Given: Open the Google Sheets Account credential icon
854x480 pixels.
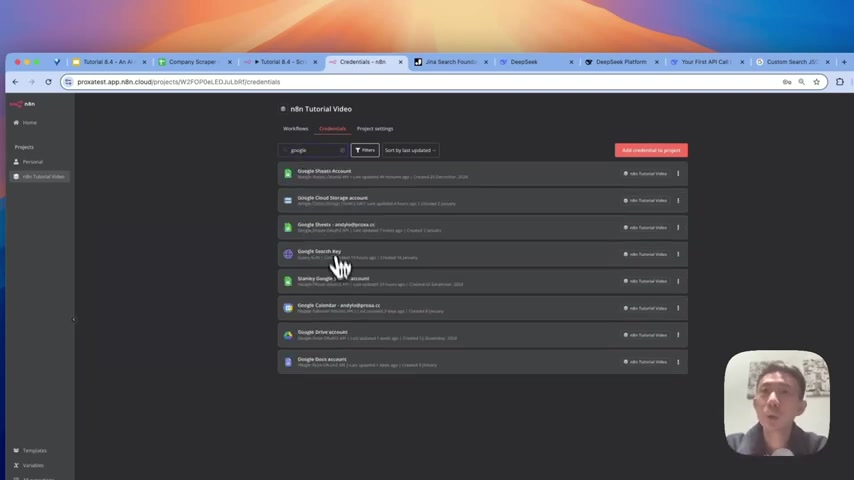Looking at the screenshot, I should [288, 173].
